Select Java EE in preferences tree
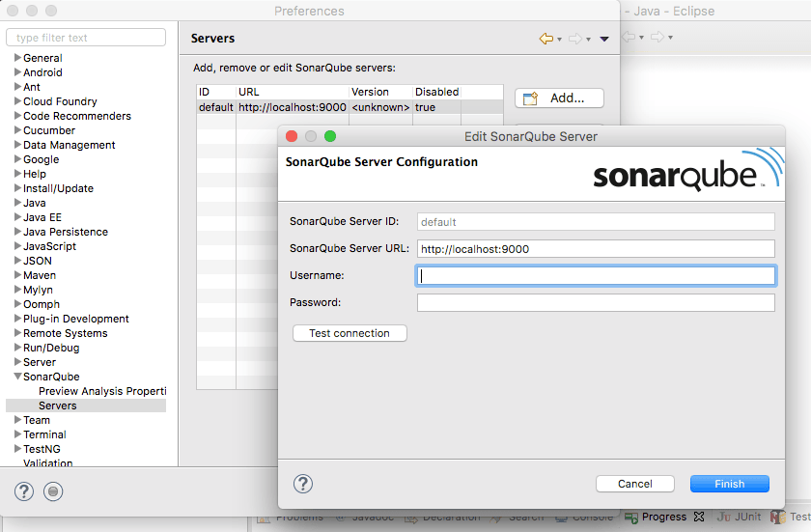The width and height of the screenshot is (811, 532). [42, 217]
